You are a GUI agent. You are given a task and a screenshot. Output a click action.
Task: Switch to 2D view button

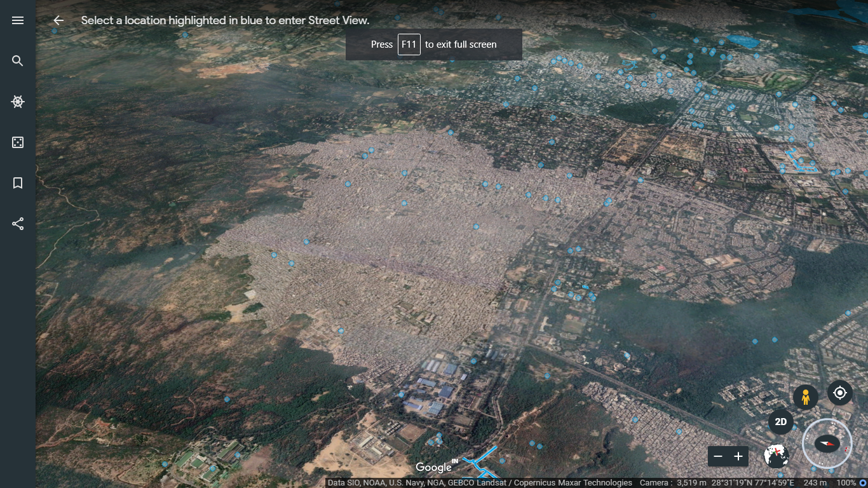click(x=781, y=422)
